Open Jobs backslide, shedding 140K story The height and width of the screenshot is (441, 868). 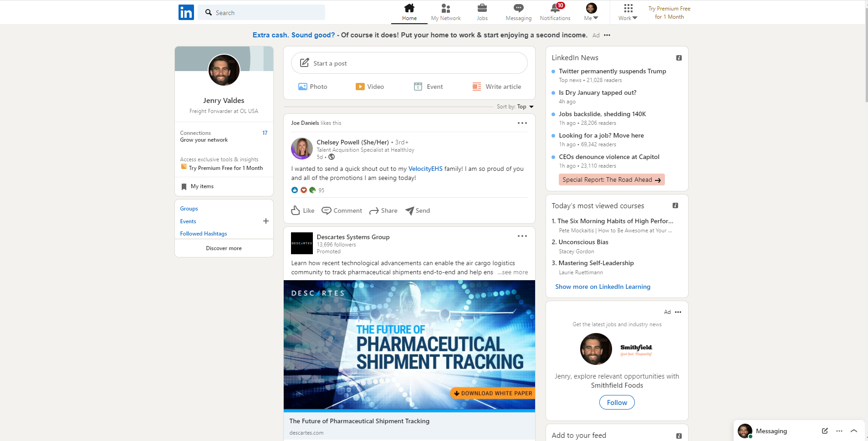[602, 114]
